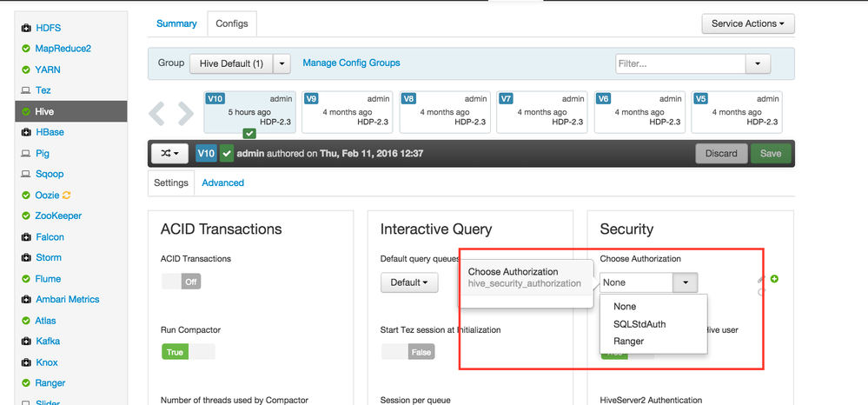Open the Kafka service link
The height and width of the screenshot is (405, 868).
[48, 342]
